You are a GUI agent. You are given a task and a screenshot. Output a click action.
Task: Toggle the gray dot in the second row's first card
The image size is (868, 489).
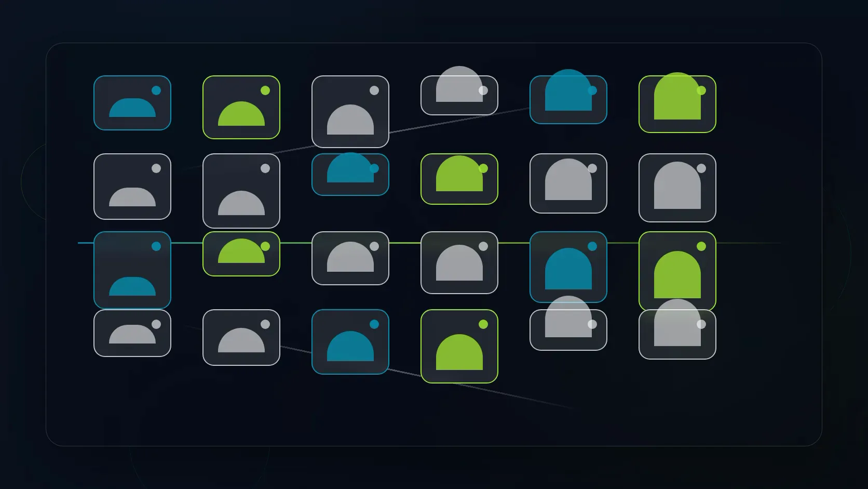pos(156,168)
